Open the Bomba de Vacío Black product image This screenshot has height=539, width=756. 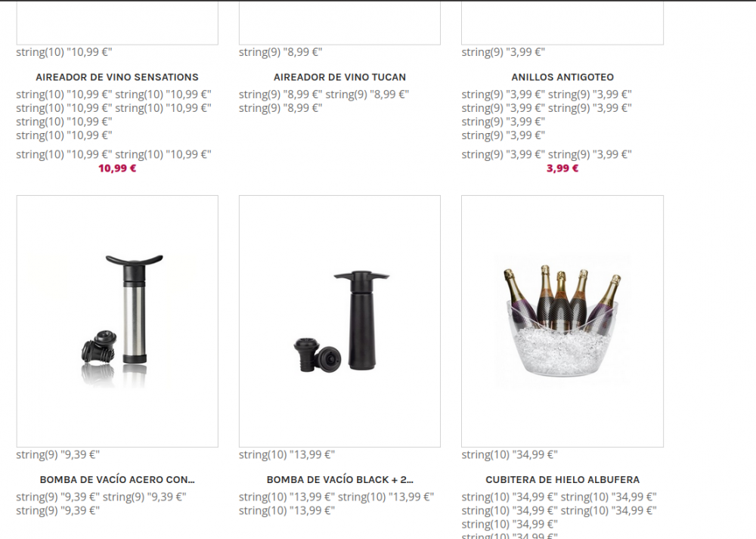[339, 321]
